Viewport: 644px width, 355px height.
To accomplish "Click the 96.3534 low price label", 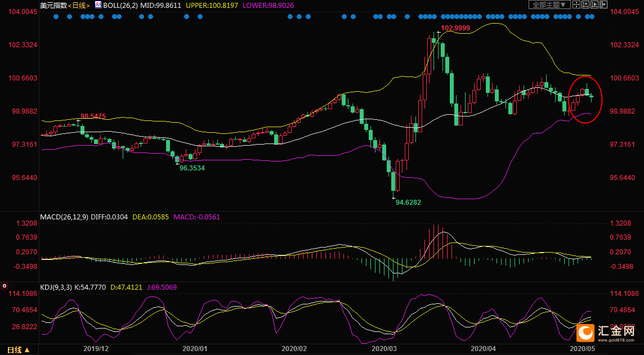I will (x=192, y=168).
